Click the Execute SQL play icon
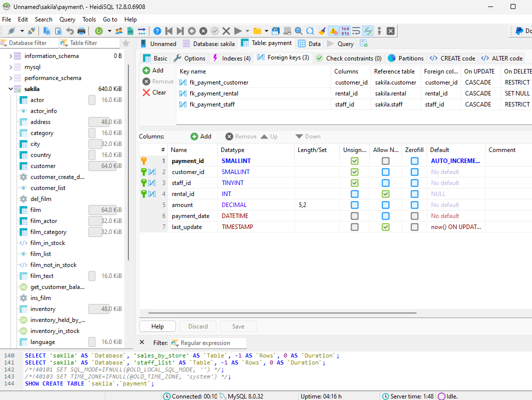Screen dimensions: 532x400 pyautogui.click(x=238, y=31)
